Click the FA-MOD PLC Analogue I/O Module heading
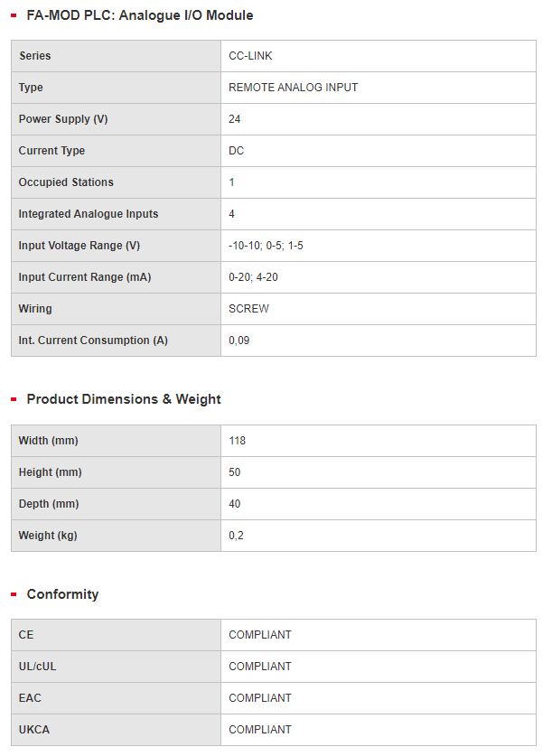552x756 pixels. pyautogui.click(x=140, y=15)
